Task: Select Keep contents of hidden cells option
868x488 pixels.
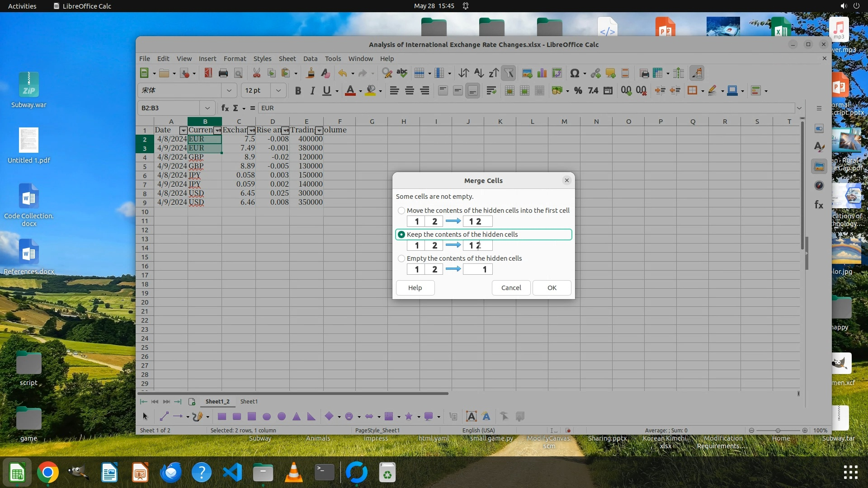Action: [401, 235]
